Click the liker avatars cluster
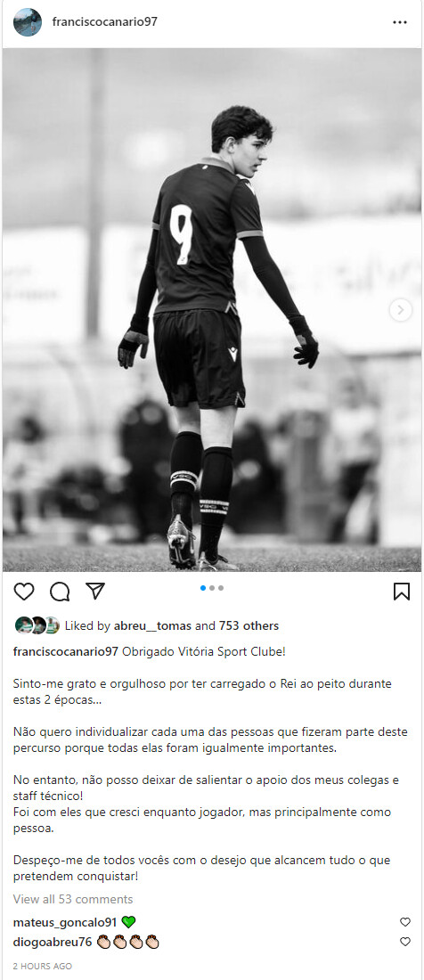This screenshot has width=424, height=980. (x=37, y=625)
